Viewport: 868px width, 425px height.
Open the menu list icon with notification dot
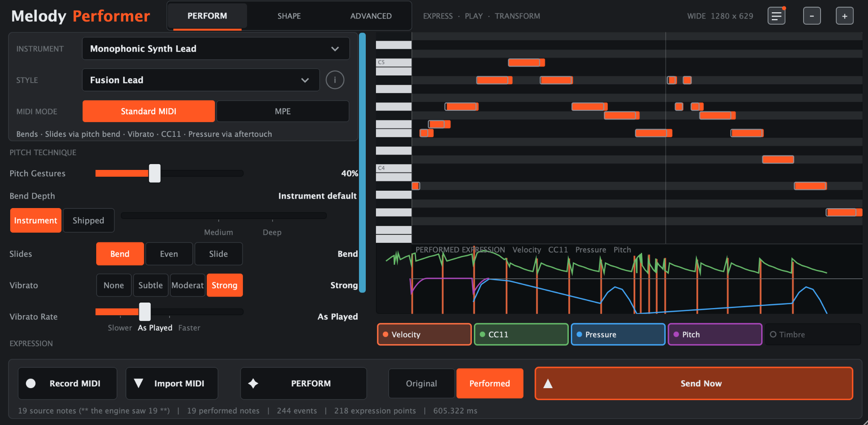point(776,16)
